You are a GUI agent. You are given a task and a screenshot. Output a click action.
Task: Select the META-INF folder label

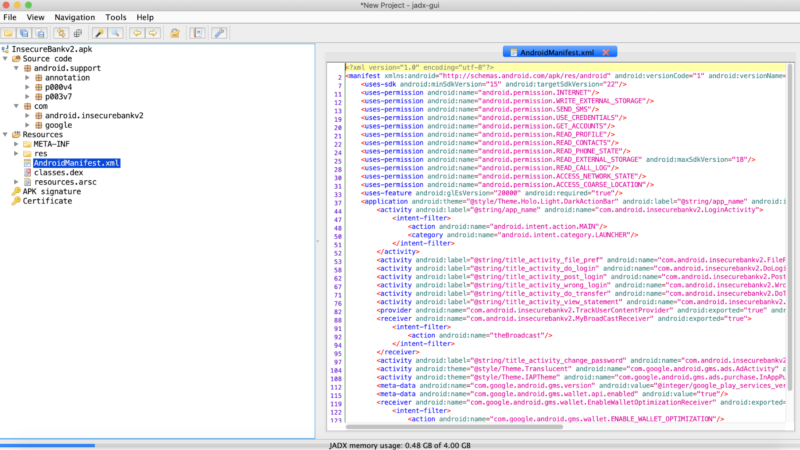point(52,144)
